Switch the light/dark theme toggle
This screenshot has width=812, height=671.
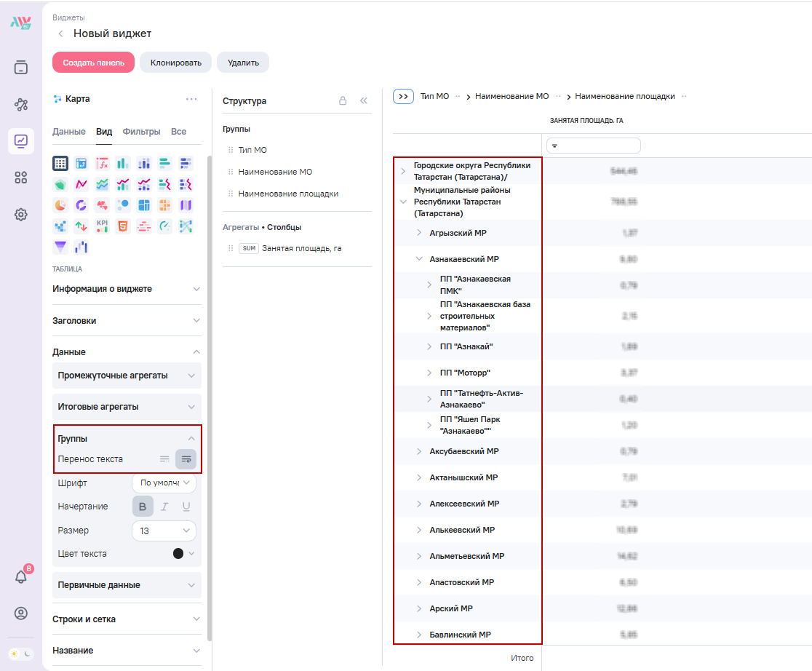coord(20,654)
